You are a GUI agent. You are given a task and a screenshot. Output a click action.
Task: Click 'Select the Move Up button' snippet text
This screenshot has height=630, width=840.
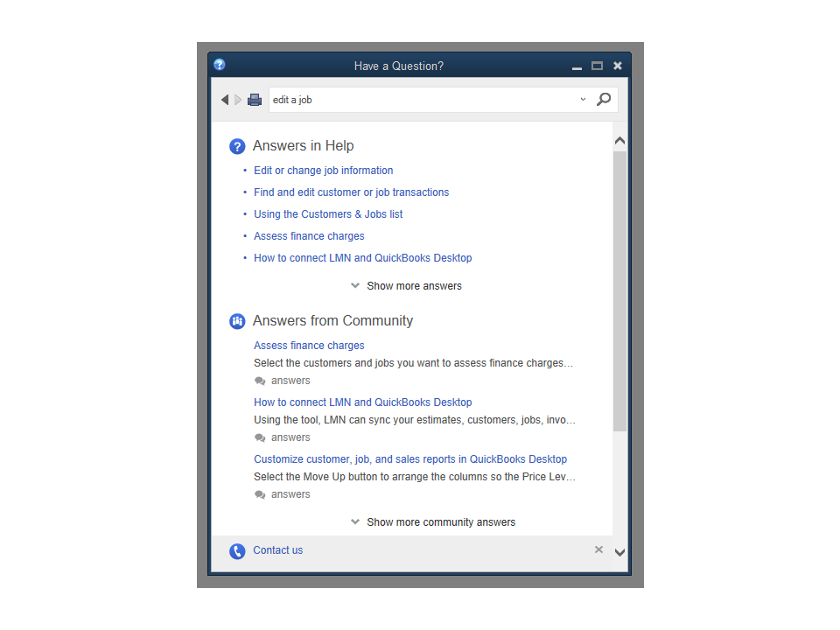click(x=415, y=477)
